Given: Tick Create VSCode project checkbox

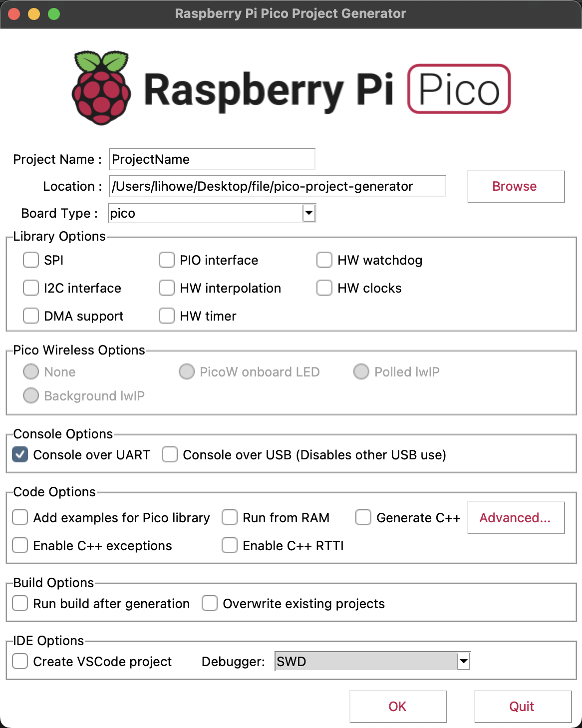Looking at the screenshot, I should coord(20,662).
